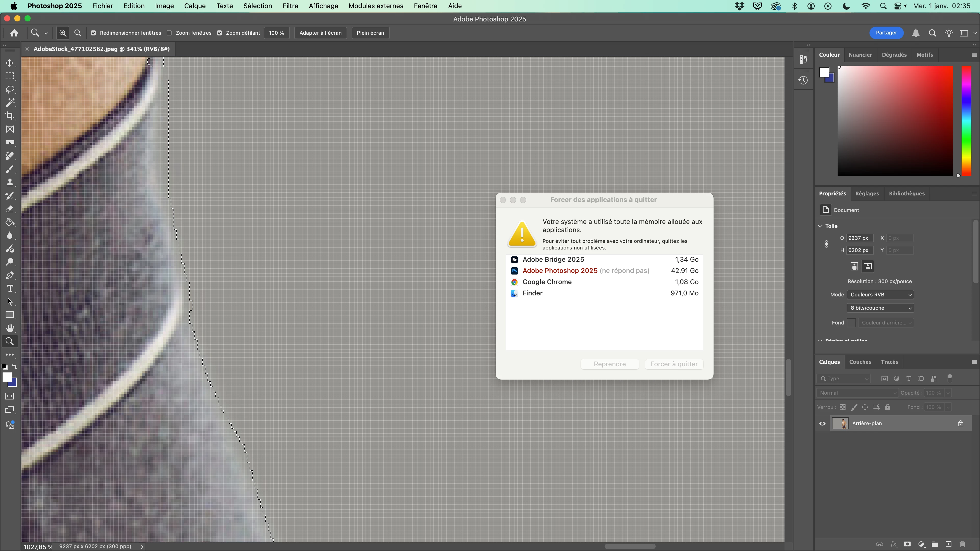Collapse the Toile section
Image resolution: width=980 pixels, height=551 pixels.
coord(820,226)
